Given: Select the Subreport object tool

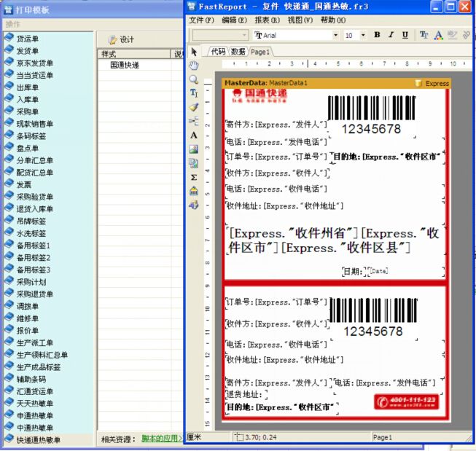Looking at the screenshot, I should [194, 163].
